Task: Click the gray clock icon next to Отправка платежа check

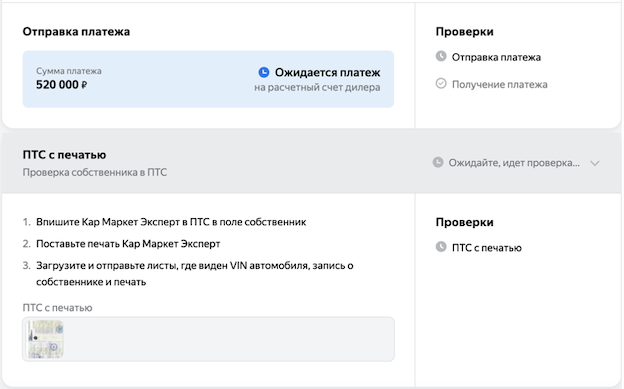Action: coord(441,56)
